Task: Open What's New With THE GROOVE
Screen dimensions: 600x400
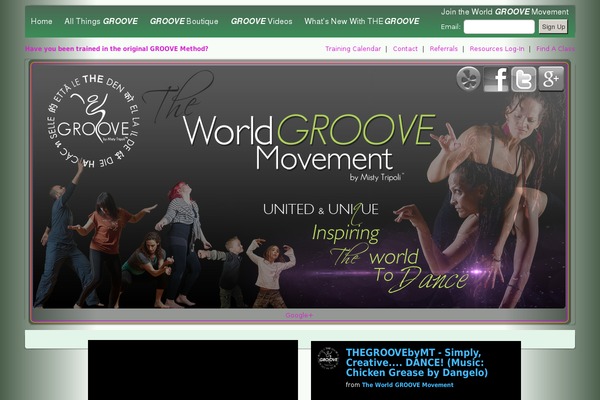Action: [362, 21]
